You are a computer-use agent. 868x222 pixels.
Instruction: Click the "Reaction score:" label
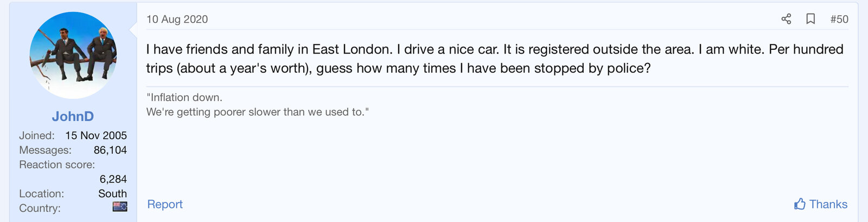[x=57, y=165]
